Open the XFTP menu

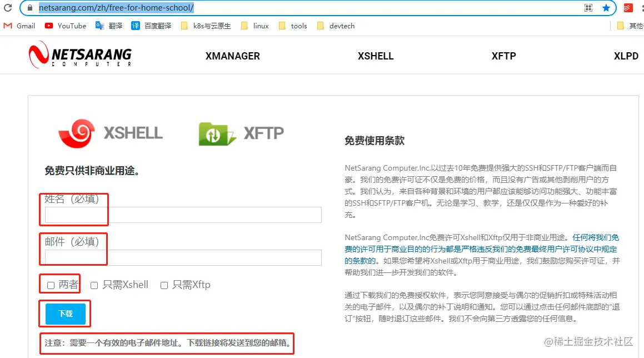503,56
